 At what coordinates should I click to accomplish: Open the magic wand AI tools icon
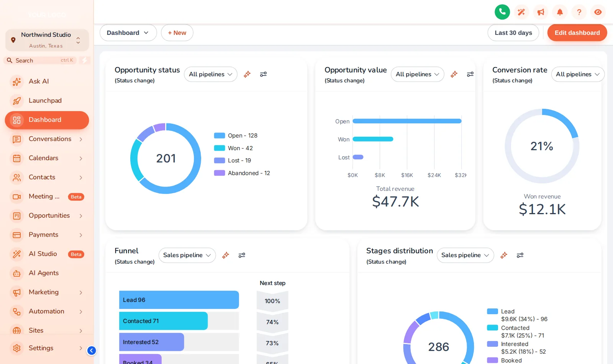[x=521, y=12]
